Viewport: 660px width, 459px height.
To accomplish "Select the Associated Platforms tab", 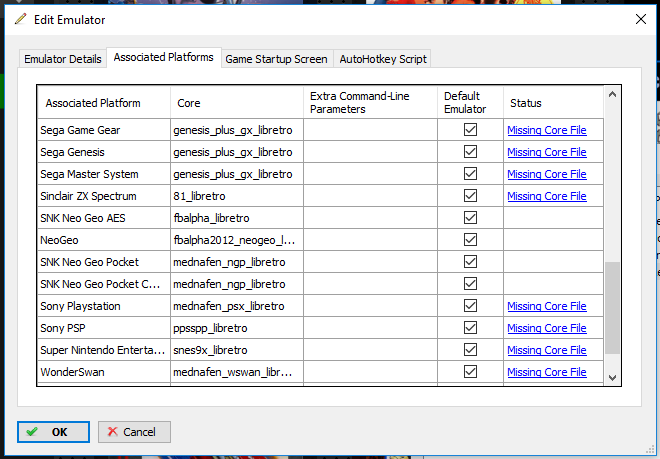I will [x=164, y=57].
